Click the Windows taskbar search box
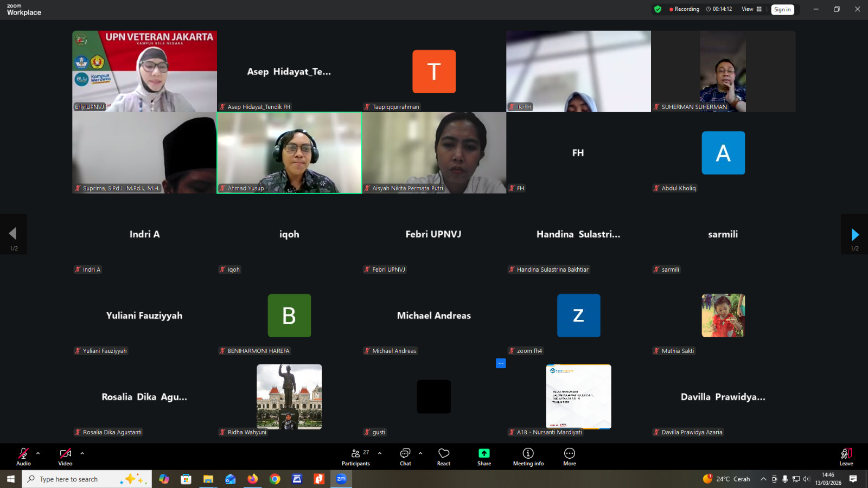Screen dimensions: 868x488 (x=76, y=479)
